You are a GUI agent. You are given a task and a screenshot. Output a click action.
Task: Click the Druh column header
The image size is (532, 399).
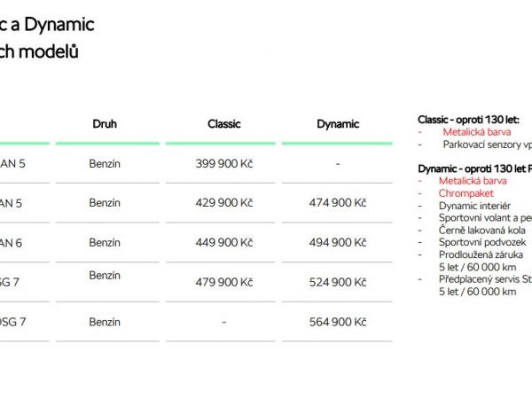(x=104, y=124)
